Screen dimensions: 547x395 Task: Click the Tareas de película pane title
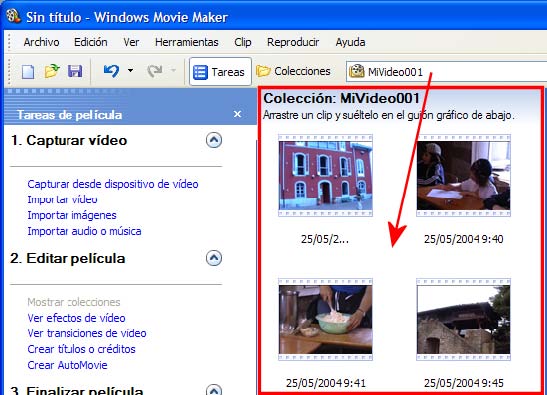point(69,115)
